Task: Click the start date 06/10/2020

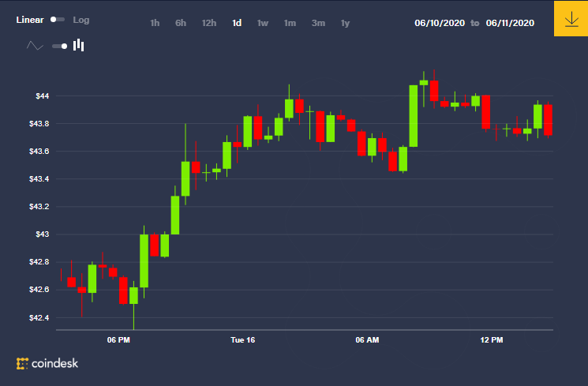Action: coord(440,23)
